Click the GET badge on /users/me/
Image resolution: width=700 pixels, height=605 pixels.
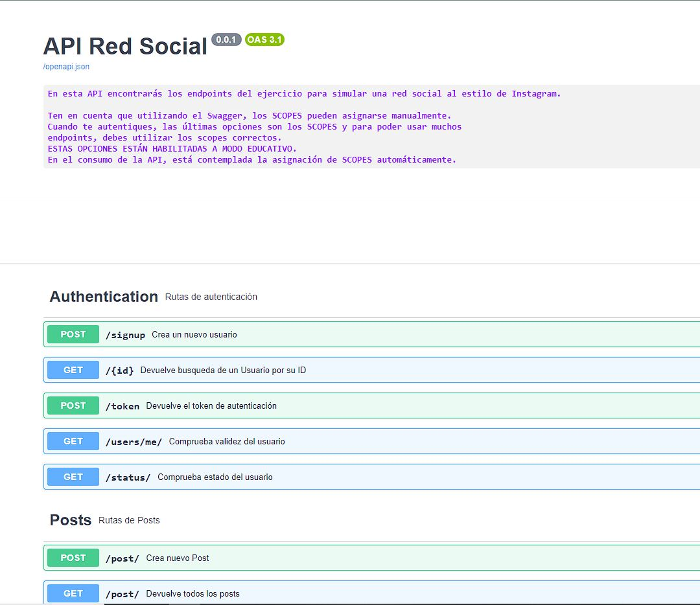[73, 441]
